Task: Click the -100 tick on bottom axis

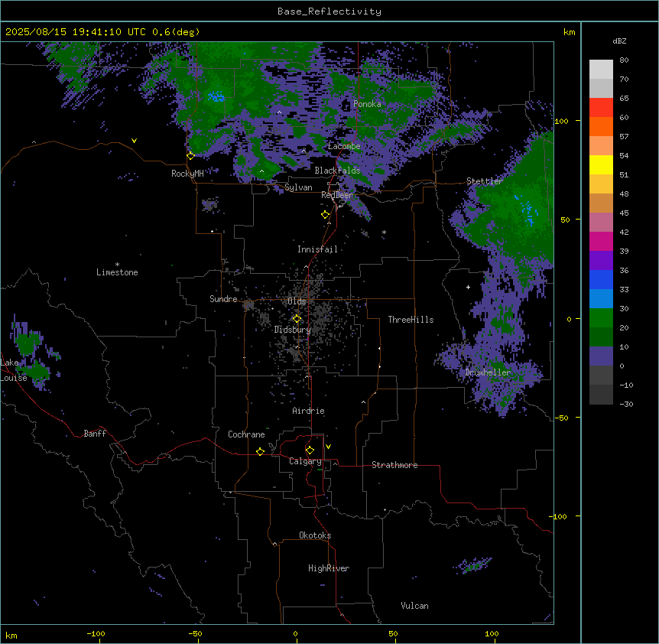Action: pyautogui.click(x=96, y=633)
